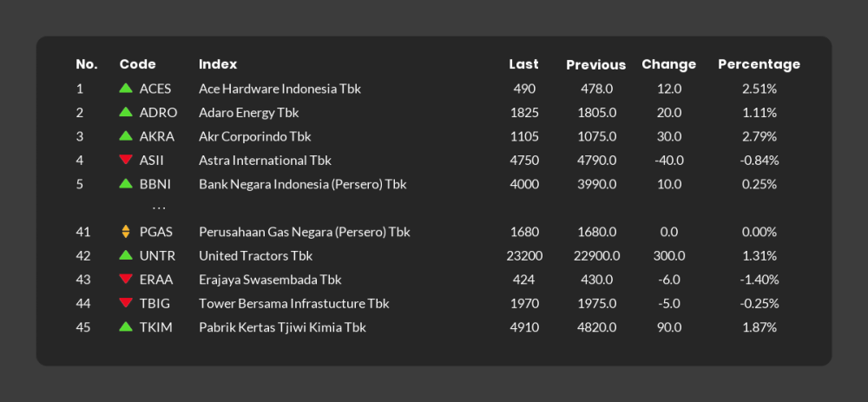
Task: Sort by the Last column header
Action: click(523, 64)
